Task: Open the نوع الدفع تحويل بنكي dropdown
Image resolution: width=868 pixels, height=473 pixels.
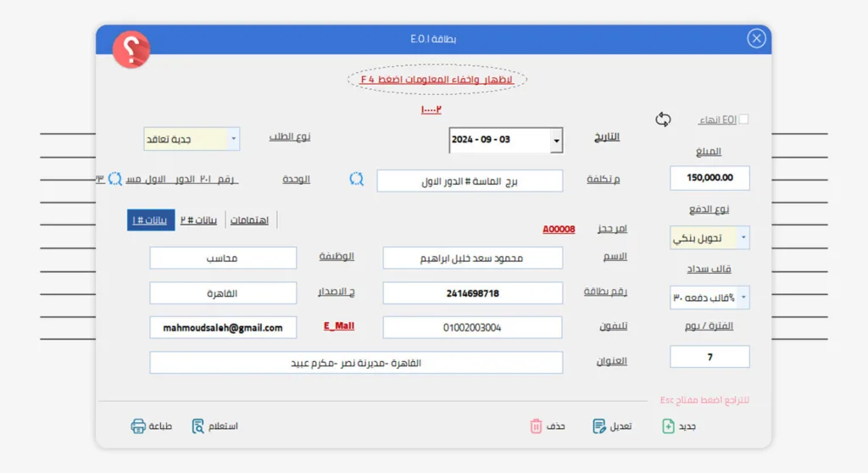Action: pos(743,237)
